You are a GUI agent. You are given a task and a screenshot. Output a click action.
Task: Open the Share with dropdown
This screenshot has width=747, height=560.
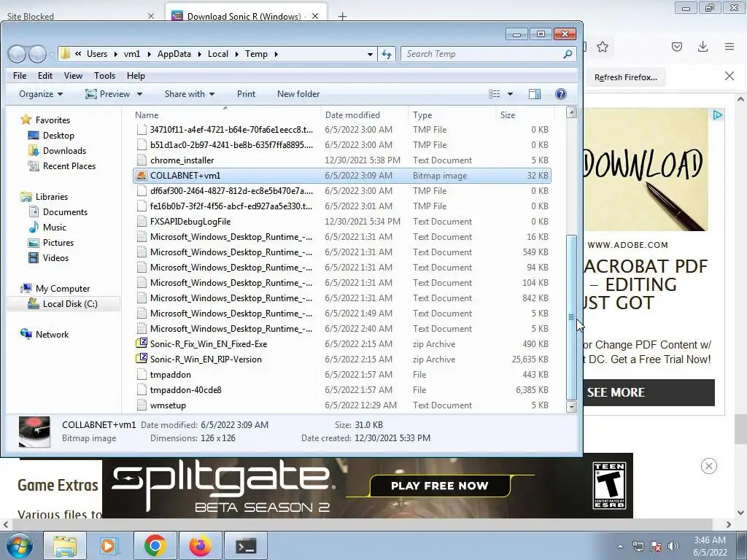[190, 94]
